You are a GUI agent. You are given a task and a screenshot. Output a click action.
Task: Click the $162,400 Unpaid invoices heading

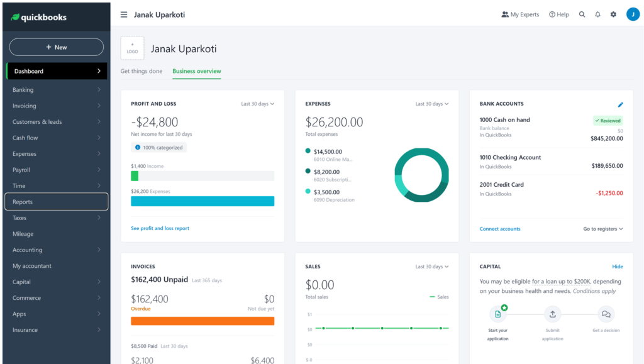tap(159, 280)
